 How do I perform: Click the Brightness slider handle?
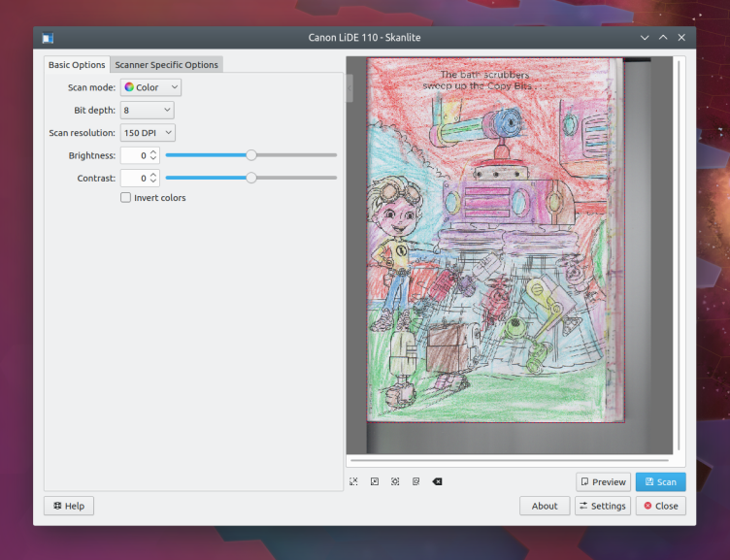(x=251, y=155)
